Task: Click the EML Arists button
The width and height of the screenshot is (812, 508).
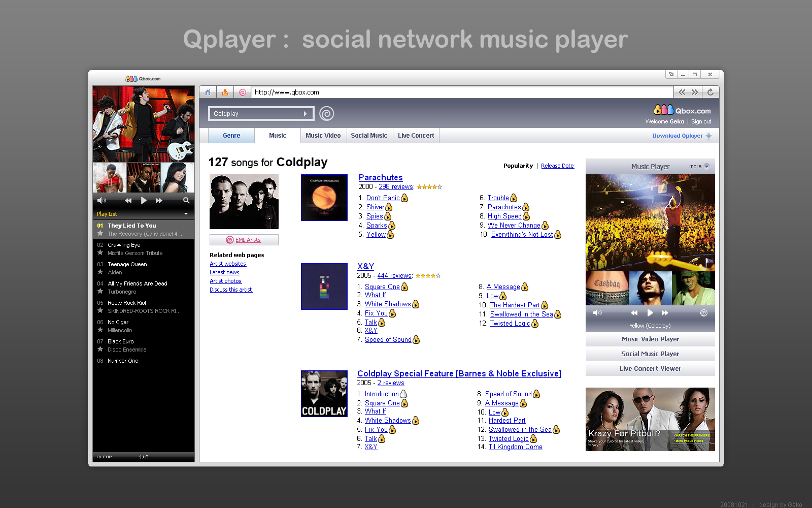Action: (x=244, y=240)
